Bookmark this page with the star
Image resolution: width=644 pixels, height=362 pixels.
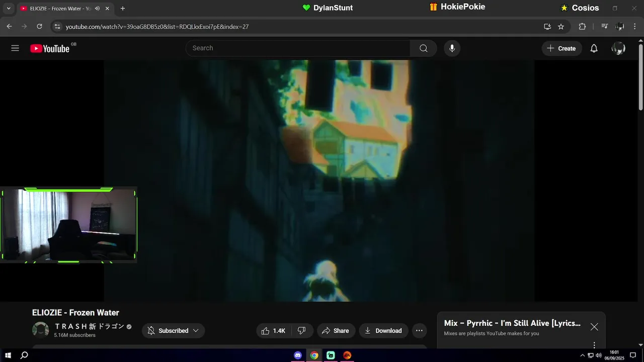561,27
